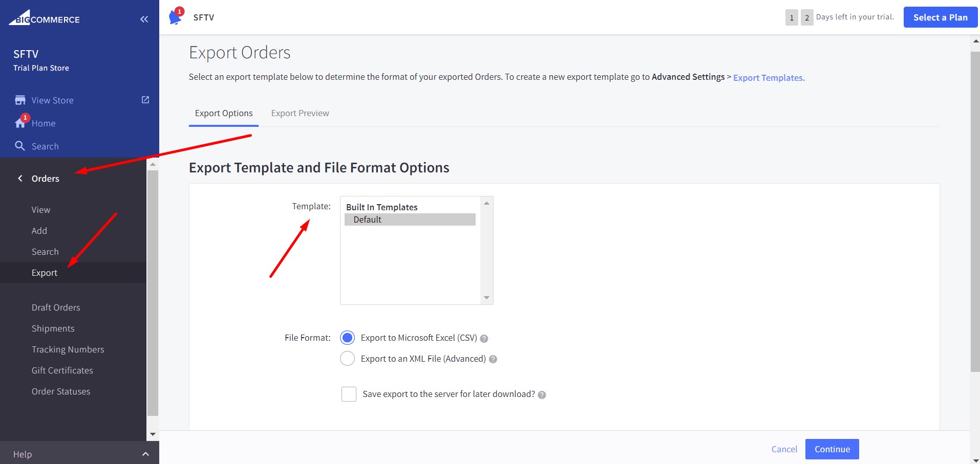Collapse the sidebar with the double chevron
Image resolution: width=980 pixels, height=464 pixels.
tap(144, 18)
